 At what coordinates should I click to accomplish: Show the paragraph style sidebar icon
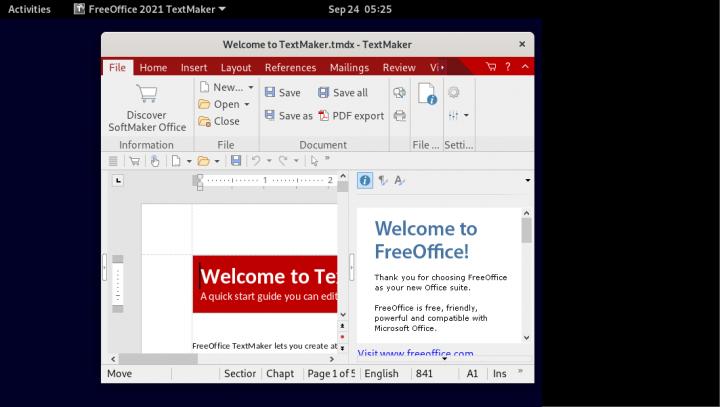[382, 181]
